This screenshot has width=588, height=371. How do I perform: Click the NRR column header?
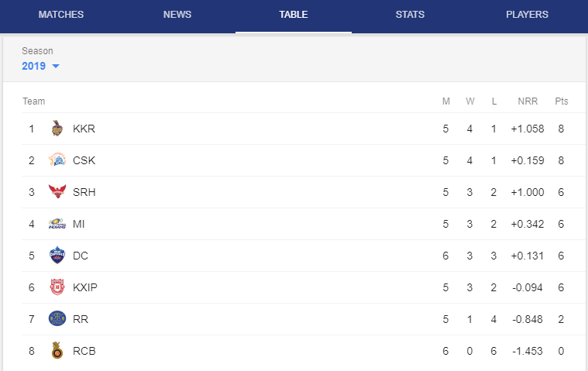528,101
